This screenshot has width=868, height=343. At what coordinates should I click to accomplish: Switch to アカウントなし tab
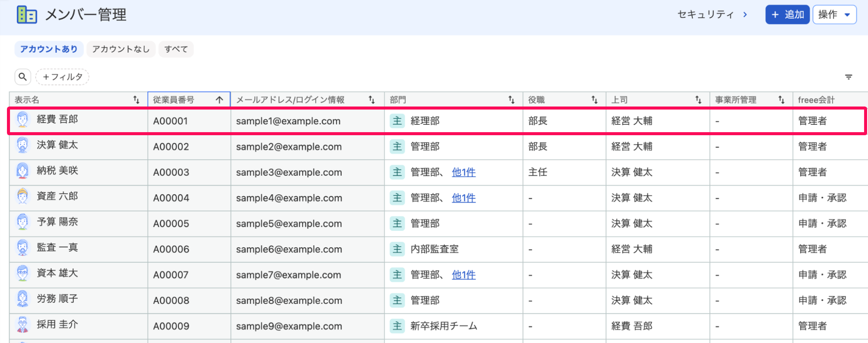click(x=121, y=49)
